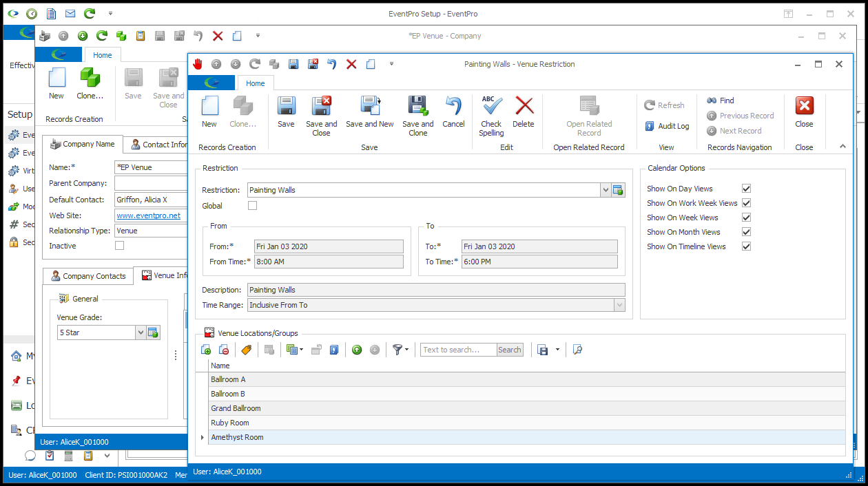This screenshot has height=486, width=868.
Task: Click the Name column header
Action: pos(526,366)
